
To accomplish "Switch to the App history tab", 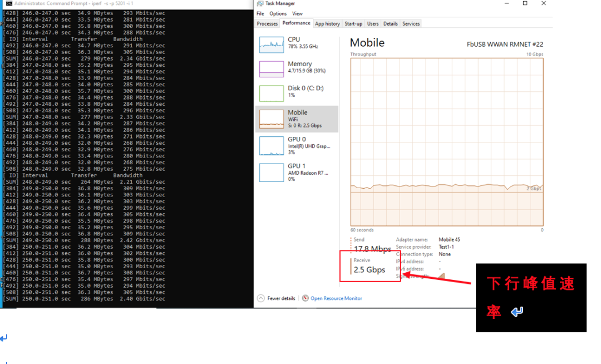I will [x=327, y=24].
